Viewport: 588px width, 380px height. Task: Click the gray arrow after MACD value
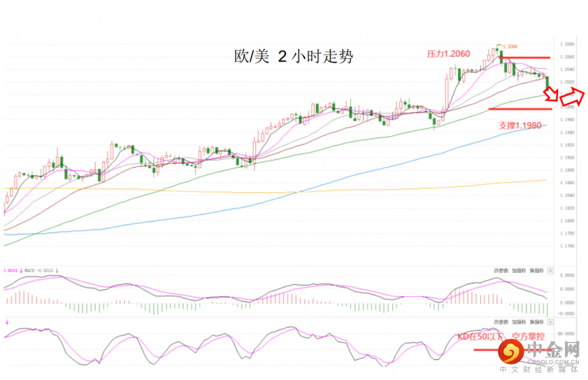pos(57,270)
